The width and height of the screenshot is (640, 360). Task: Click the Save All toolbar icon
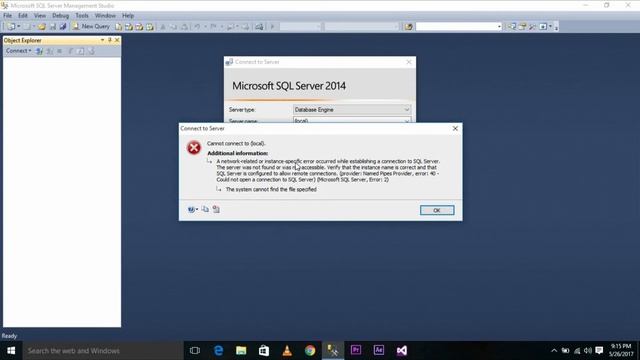click(x=62, y=27)
